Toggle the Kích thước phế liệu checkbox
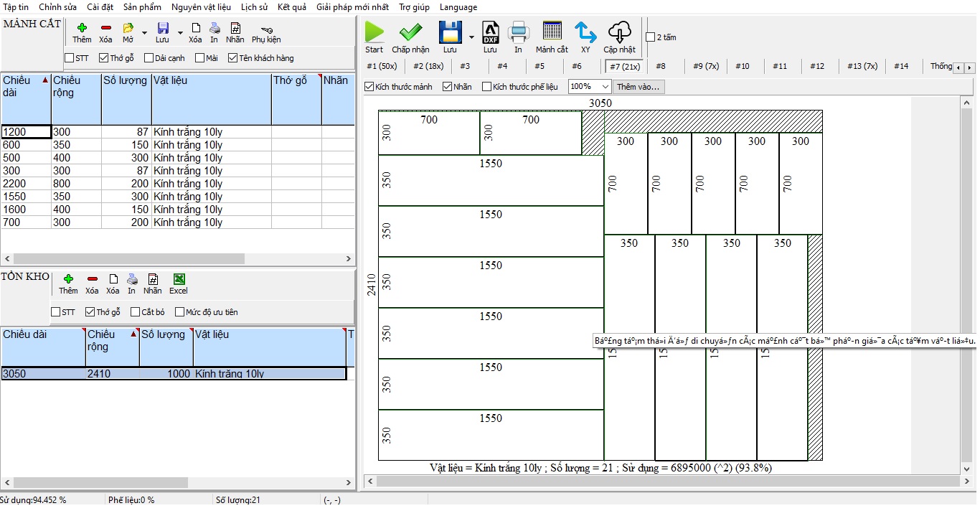The width and height of the screenshot is (980, 521). click(x=487, y=87)
